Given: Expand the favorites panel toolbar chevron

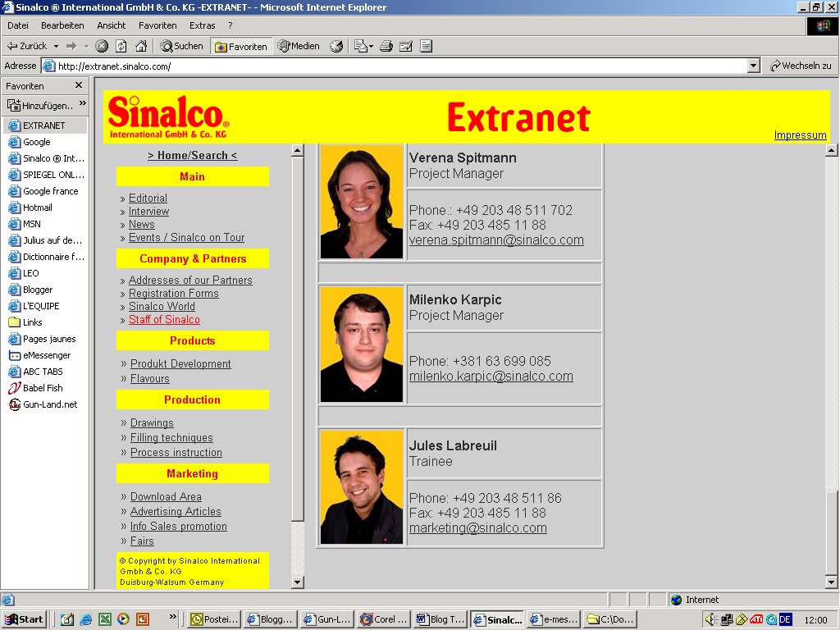Looking at the screenshot, I should point(83,103).
